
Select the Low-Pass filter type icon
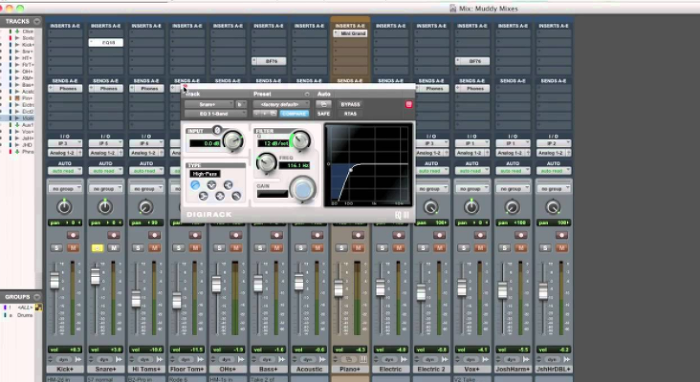point(236,195)
